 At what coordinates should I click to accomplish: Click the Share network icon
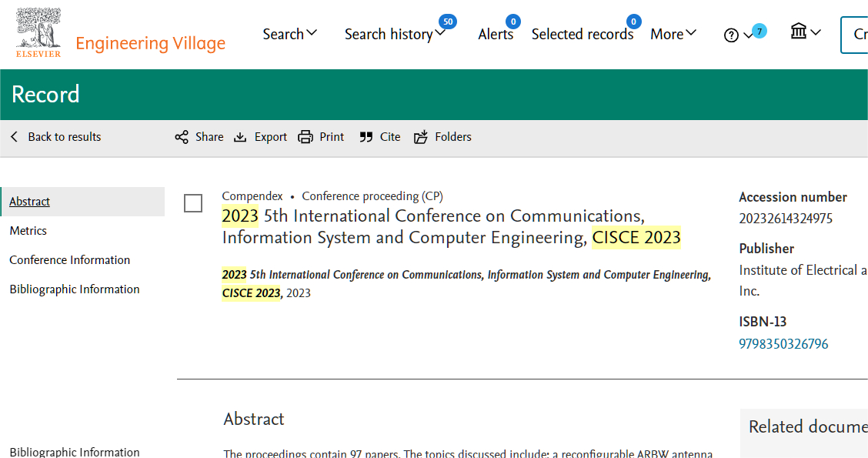pyautogui.click(x=182, y=137)
